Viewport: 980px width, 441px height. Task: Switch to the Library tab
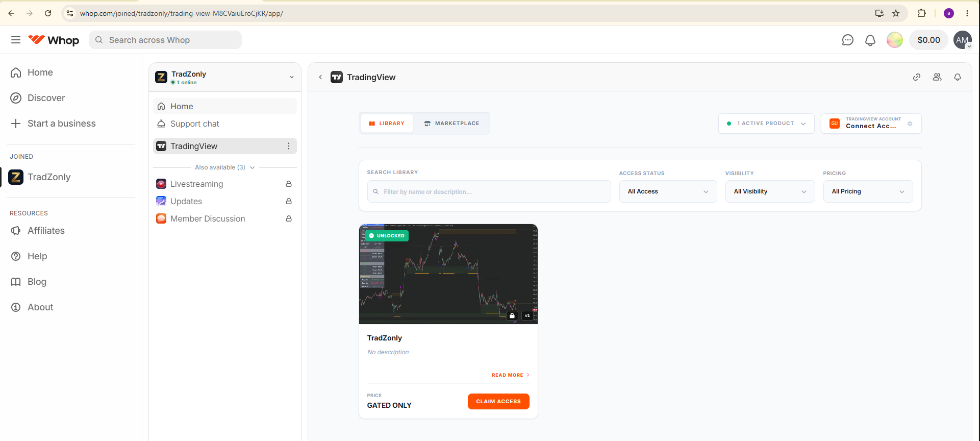tap(387, 124)
